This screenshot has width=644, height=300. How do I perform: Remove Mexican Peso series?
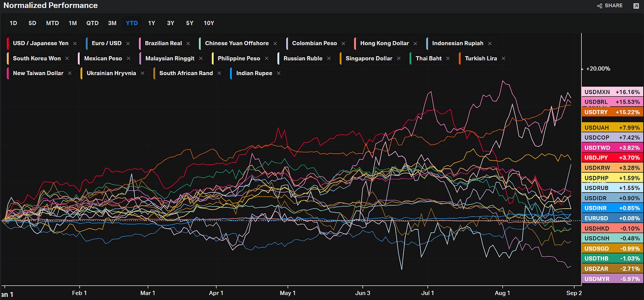[128, 58]
